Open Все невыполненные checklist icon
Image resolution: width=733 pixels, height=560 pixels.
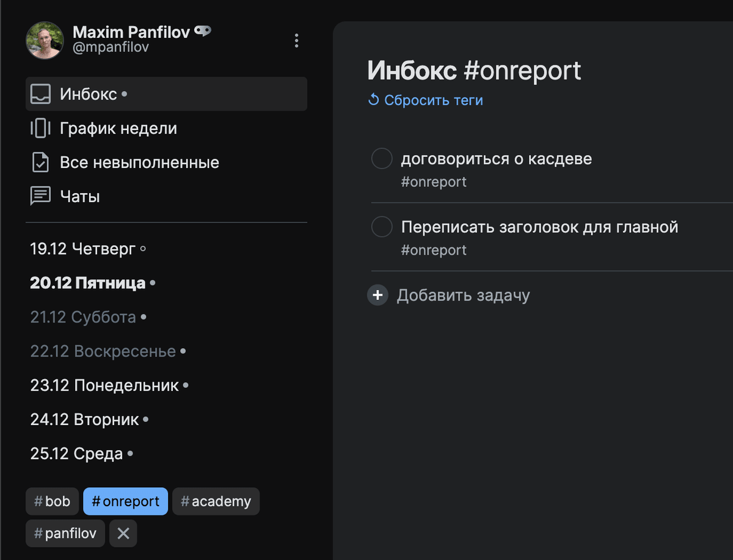[40, 162]
